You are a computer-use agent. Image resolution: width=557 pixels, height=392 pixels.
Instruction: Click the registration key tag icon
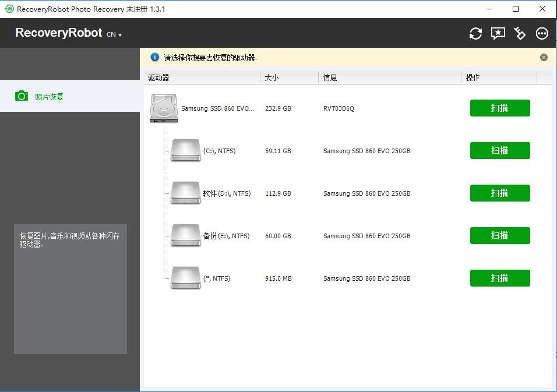[520, 33]
